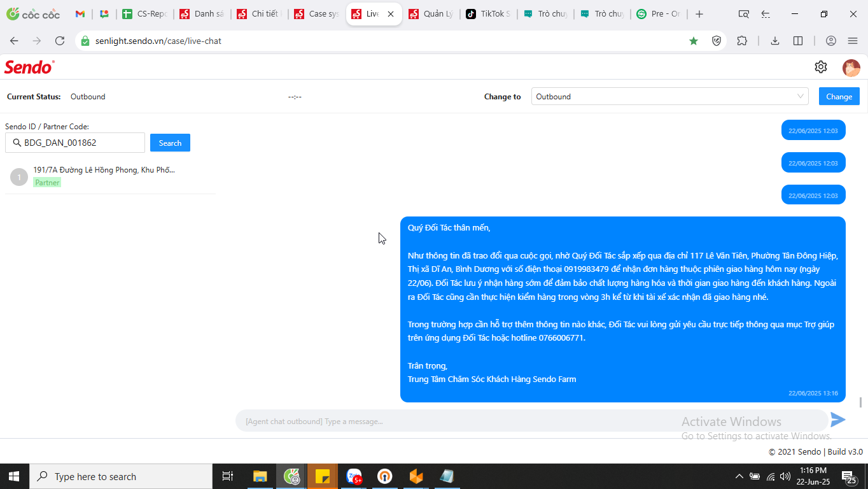Open the Windows notification center
This screenshot has height=489, width=868.
tap(848, 476)
